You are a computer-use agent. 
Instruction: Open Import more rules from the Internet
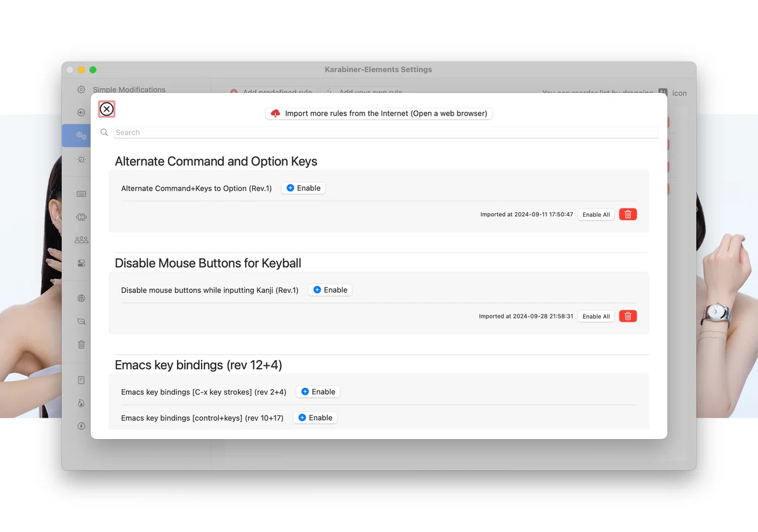click(379, 114)
